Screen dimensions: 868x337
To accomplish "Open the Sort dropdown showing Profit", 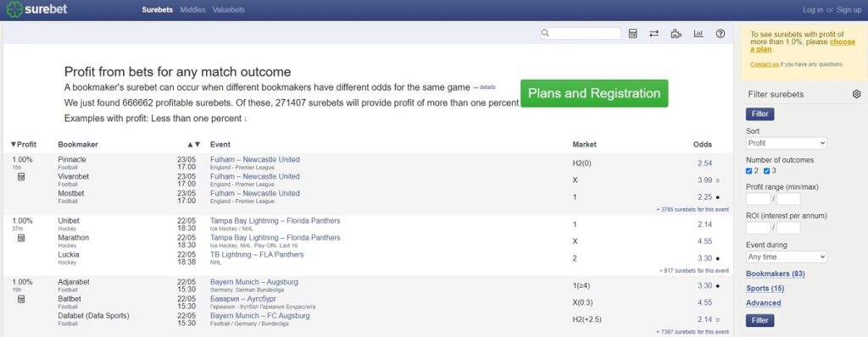I will pos(786,143).
